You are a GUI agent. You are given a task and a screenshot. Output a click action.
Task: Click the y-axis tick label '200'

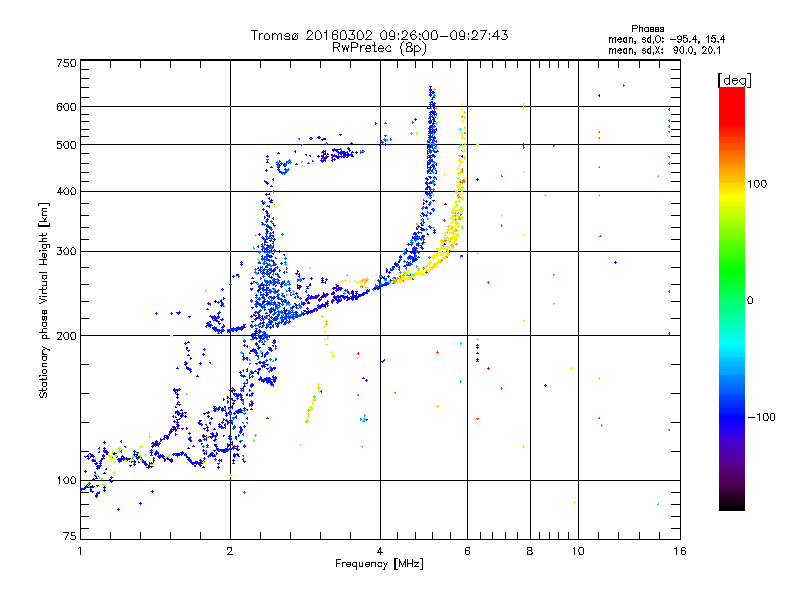(67, 336)
